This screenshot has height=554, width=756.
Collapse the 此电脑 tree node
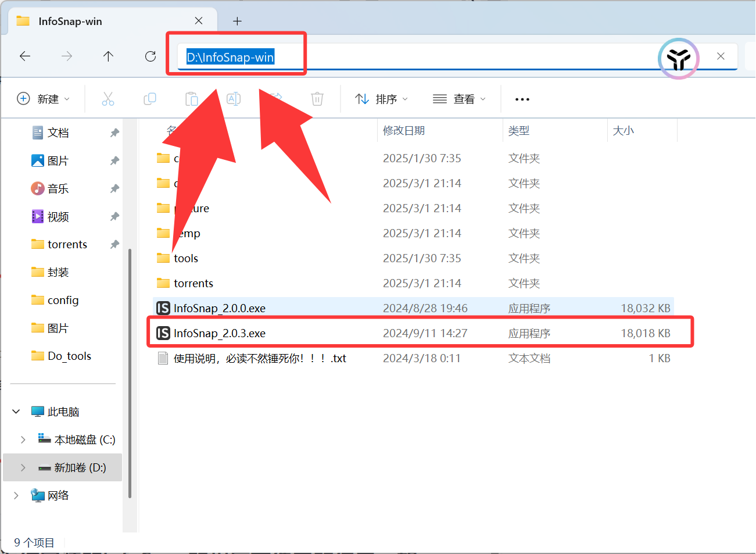(x=16, y=412)
